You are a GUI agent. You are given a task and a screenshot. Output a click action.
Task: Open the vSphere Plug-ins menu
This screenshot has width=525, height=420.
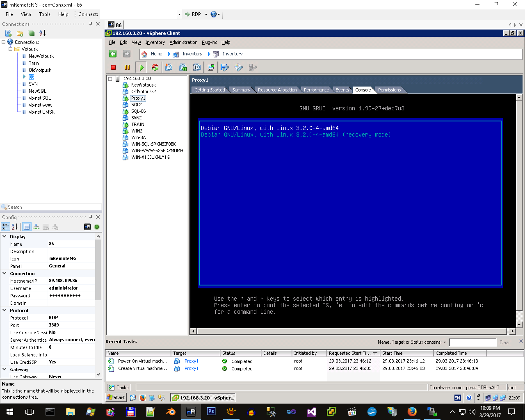click(210, 42)
